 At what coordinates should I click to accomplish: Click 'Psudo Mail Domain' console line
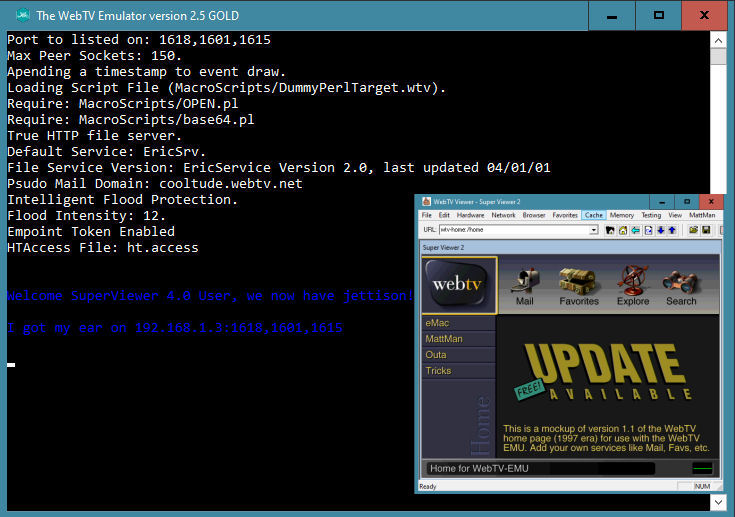pos(155,184)
